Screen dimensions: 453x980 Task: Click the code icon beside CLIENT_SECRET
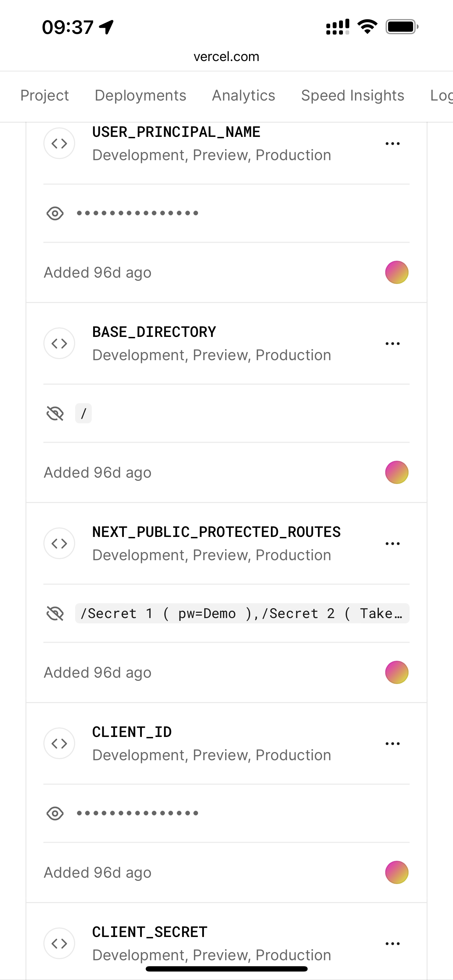(59, 943)
